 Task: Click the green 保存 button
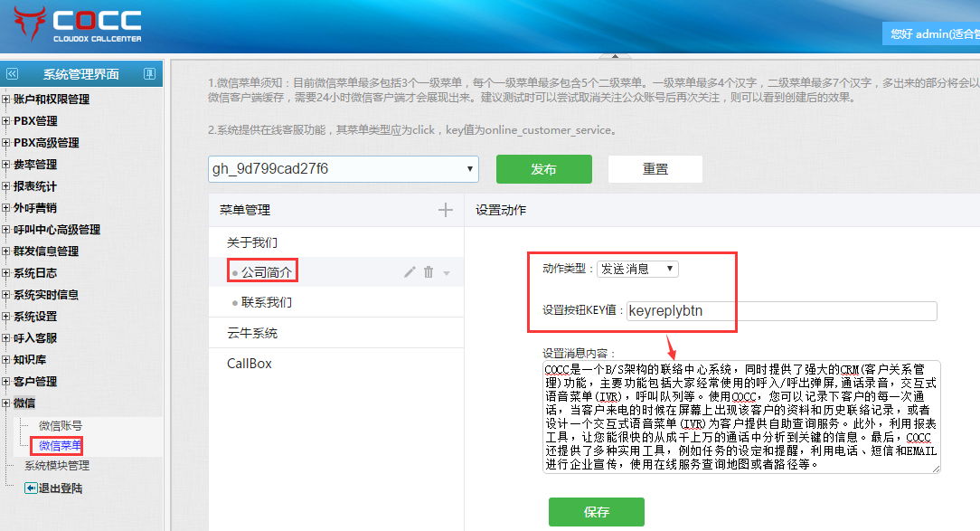596,511
